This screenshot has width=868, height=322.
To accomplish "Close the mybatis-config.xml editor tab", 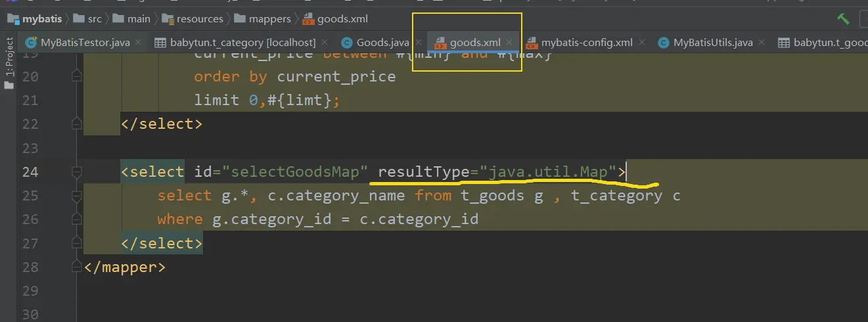I will (x=642, y=43).
